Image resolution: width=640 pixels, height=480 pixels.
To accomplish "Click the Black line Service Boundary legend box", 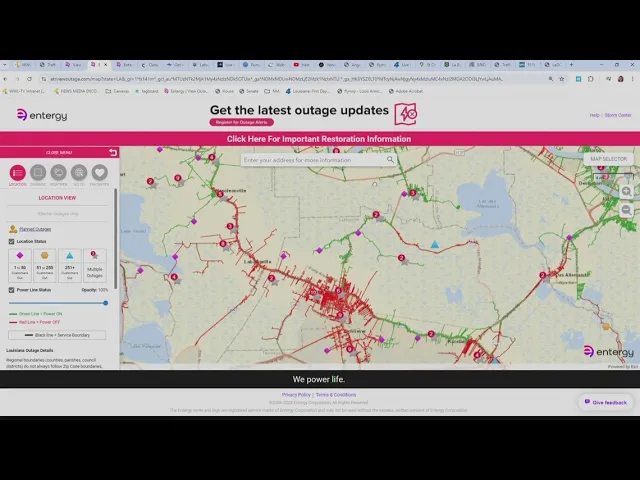I will pos(57,335).
